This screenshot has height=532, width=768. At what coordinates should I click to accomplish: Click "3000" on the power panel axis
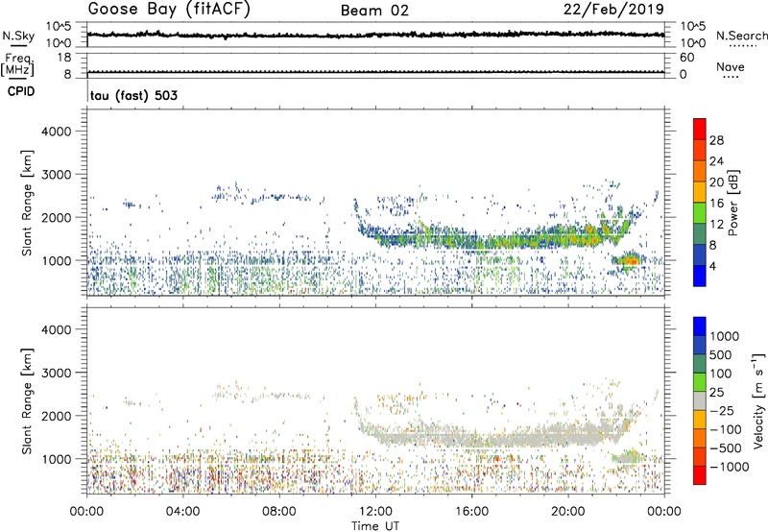57,175
